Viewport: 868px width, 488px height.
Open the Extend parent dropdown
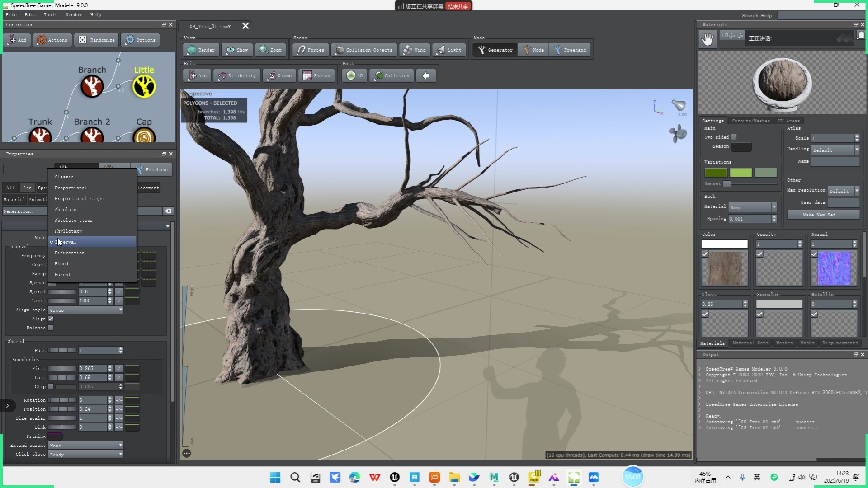85,446
